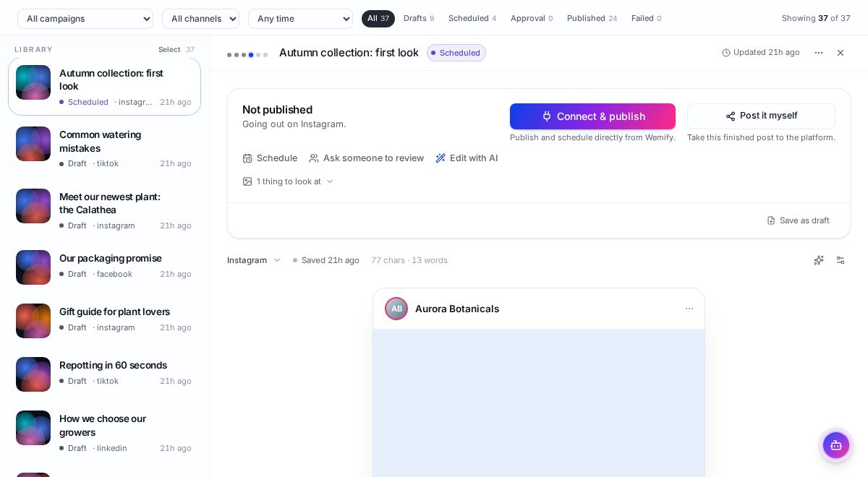Switch to the Approval tab
This screenshot has width=868, height=477.
[x=532, y=19]
